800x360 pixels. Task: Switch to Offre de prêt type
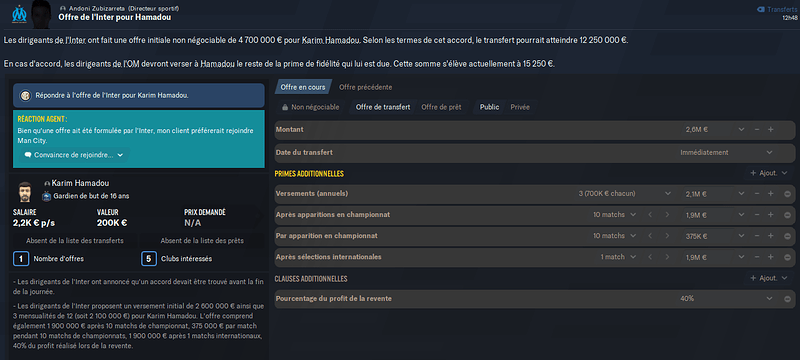(x=441, y=107)
